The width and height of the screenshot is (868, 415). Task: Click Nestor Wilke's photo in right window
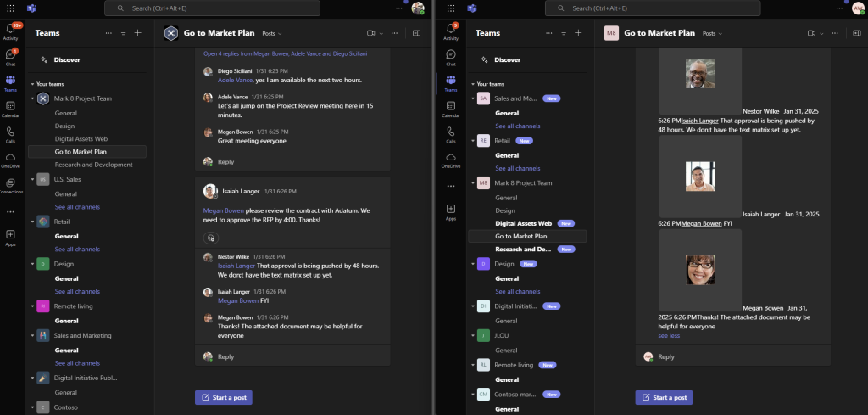(x=700, y=74)
